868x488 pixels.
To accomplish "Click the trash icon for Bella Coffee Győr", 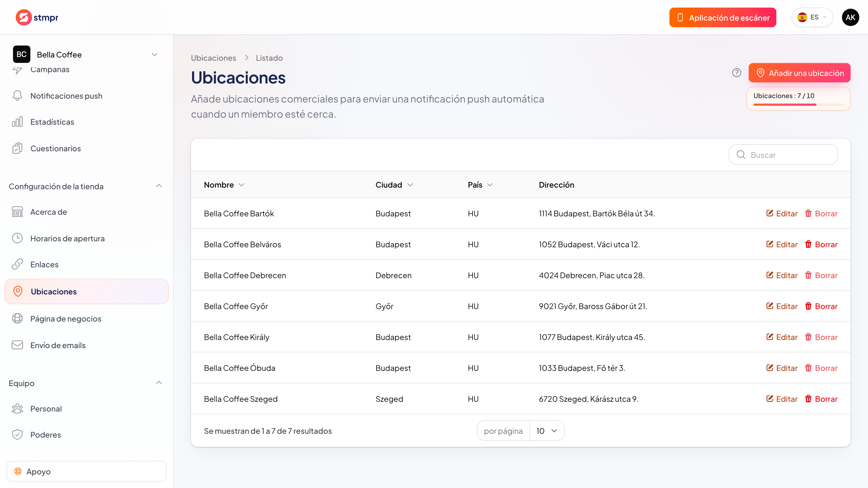I will click(808, 306).
